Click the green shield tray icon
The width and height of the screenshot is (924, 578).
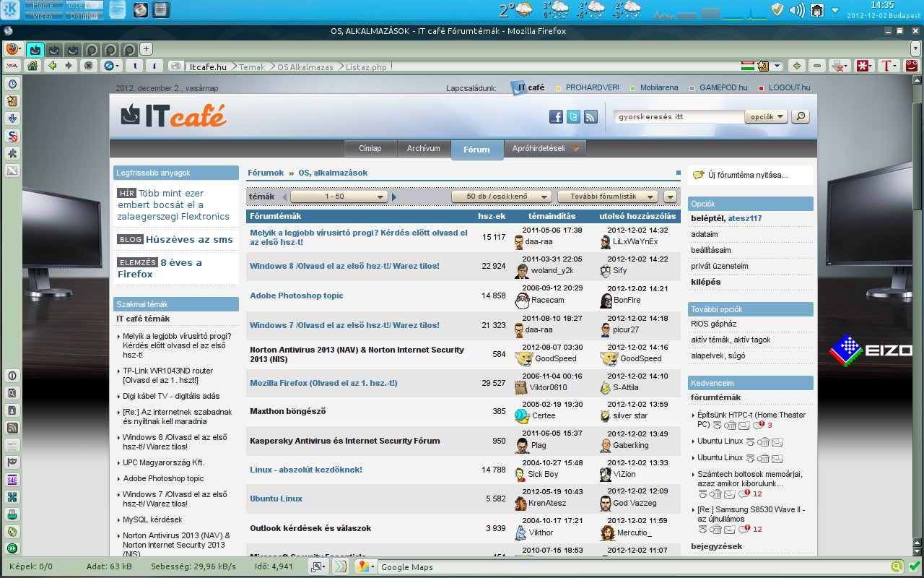(x=777, y=10)
